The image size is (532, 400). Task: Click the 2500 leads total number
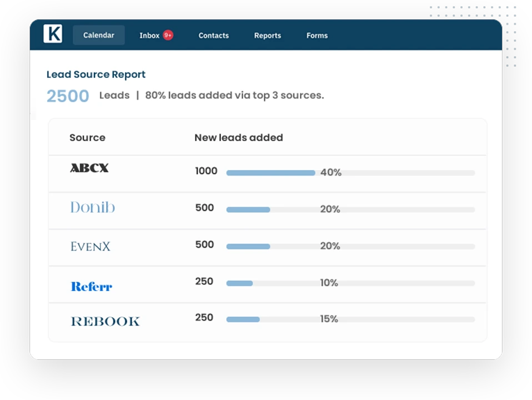68,96
